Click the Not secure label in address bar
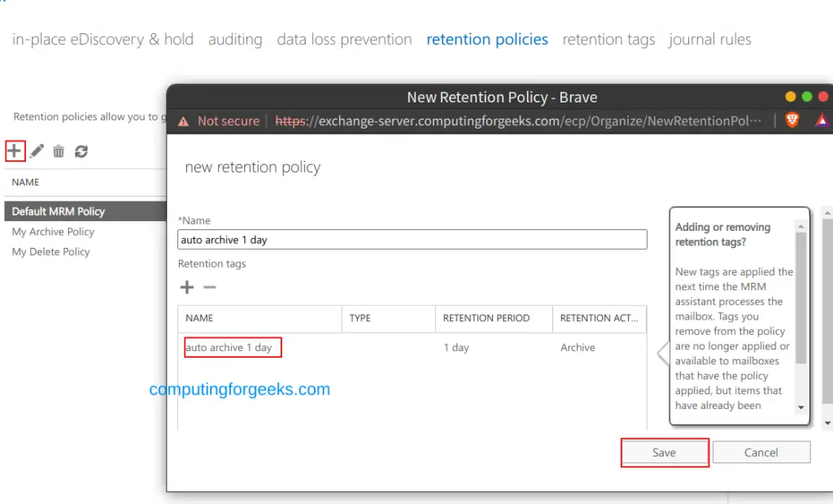 click(x=229, y=121)
